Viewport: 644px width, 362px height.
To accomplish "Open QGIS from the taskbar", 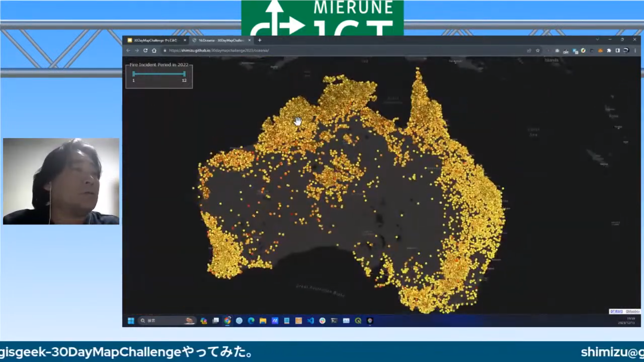I will pos(358,321).
